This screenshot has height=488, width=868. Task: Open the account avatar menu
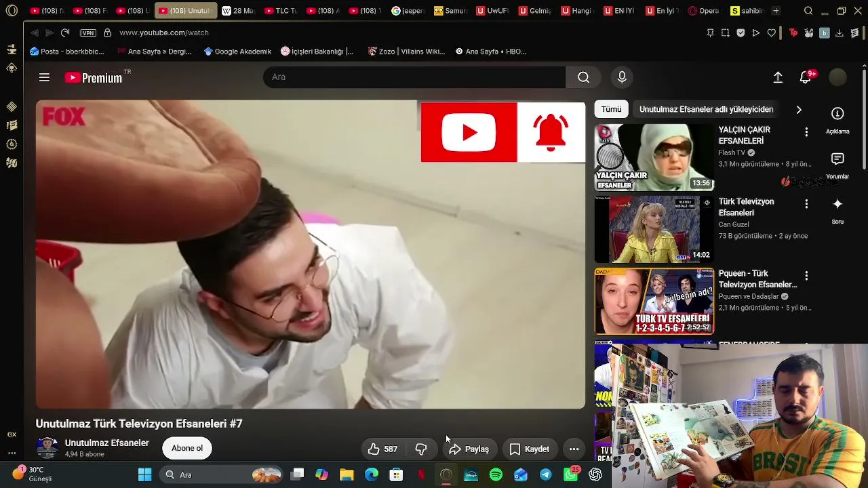[837, 77]
